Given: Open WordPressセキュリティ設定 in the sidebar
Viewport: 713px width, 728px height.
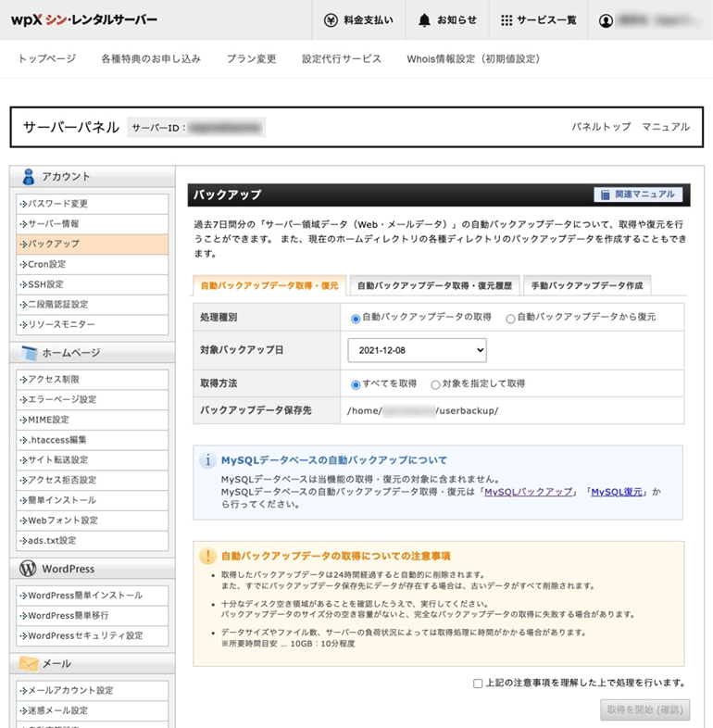Looking at the screenshot, I should (92, 635).
